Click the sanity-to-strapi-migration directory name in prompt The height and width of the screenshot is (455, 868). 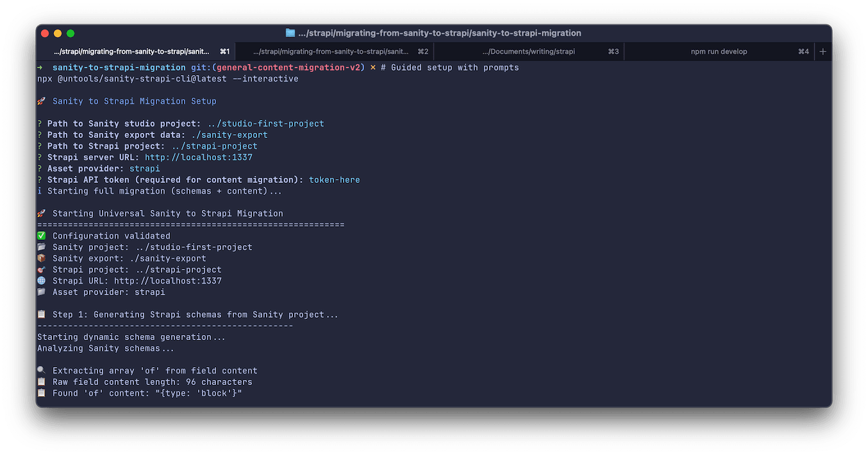[119, 67]
